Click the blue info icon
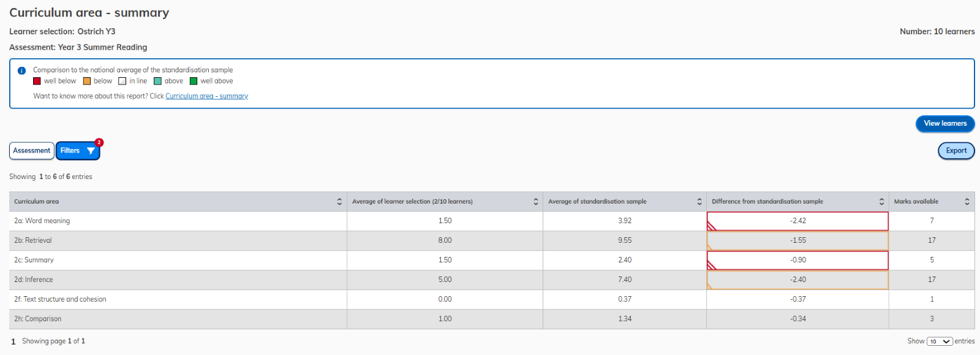Image resolution: width=980 pixels, height=355 pixels. pyautogui.click(x=21, y=71)
